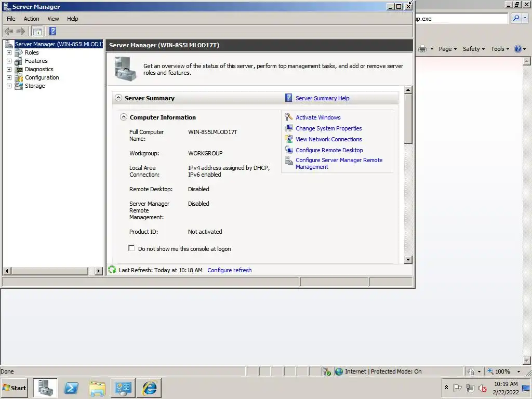Click the Internet Explorer print icon
Viewport: 532px width, 399px height.
click(x=422, y=49)
